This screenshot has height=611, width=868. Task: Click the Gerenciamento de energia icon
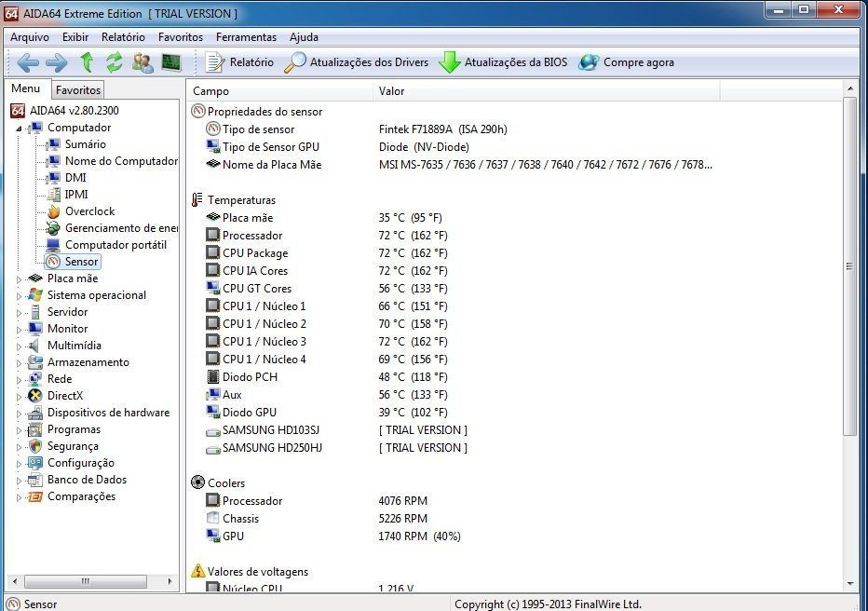tap(54, 228)
